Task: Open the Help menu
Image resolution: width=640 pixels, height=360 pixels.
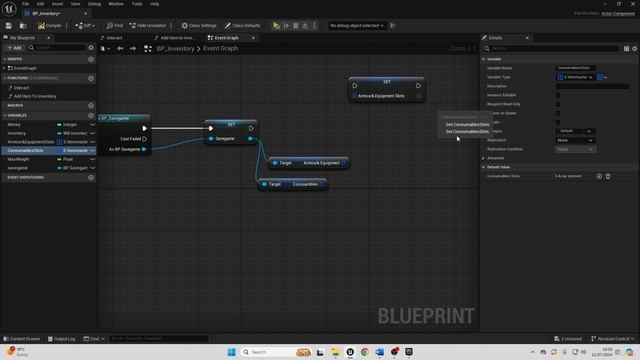Action: (x=154, y=4)
